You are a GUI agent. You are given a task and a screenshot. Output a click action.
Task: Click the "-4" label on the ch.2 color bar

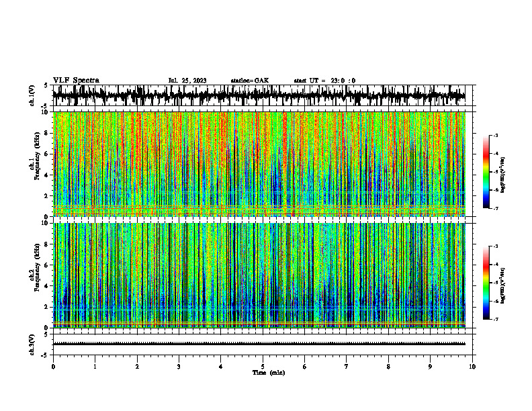tap(496, 265)
